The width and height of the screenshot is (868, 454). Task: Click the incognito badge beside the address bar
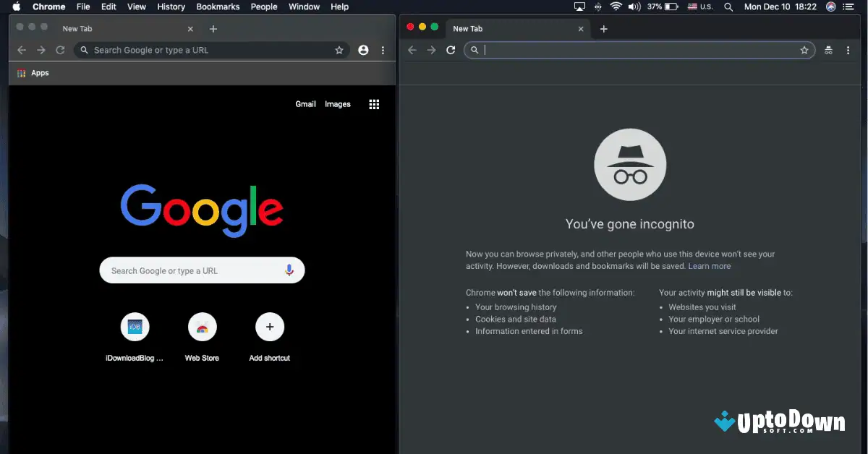(828, 50)
